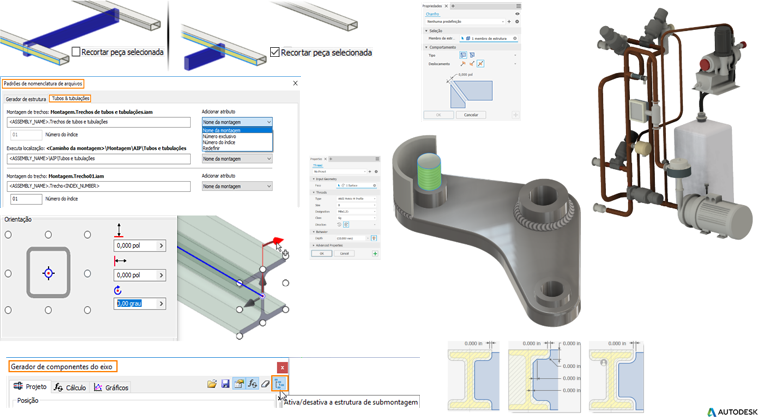
Task: Open the Cálculo tab
Action: 71,387
